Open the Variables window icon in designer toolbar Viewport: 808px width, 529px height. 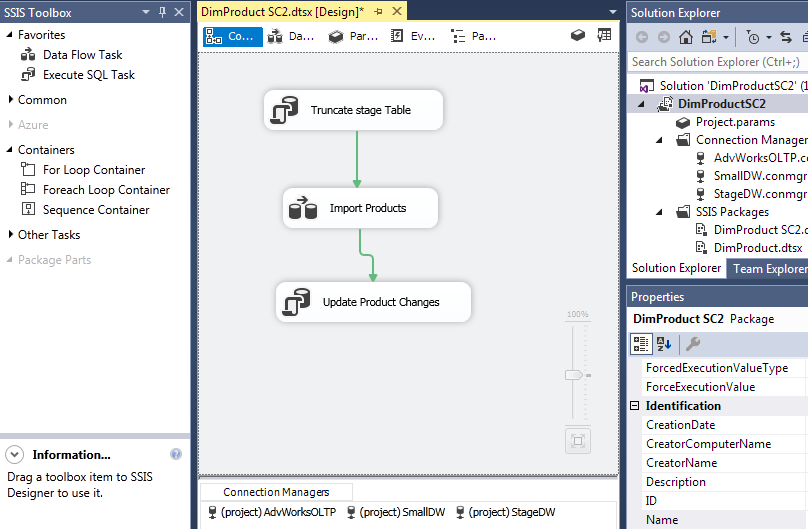(x=578, y=36)
